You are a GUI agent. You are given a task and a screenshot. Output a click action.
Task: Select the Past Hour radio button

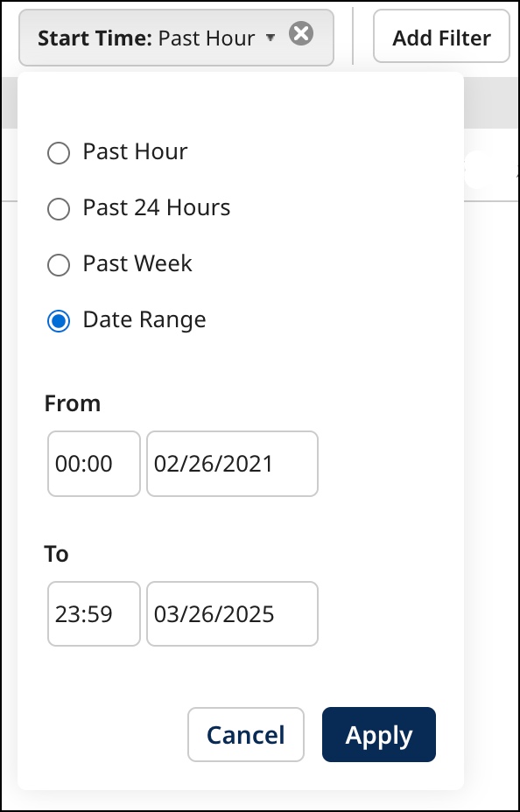coord(59,153)
